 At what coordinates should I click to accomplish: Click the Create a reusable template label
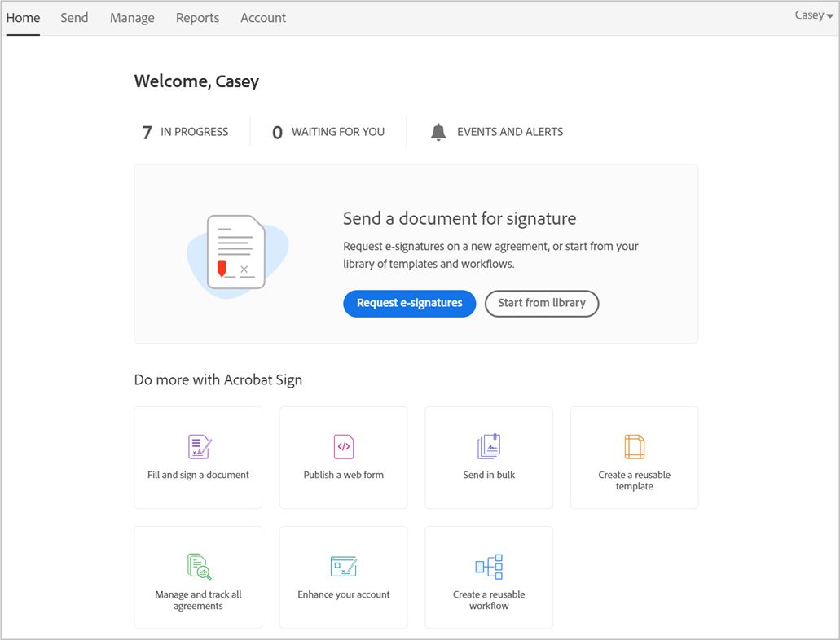tap(635, 480)
